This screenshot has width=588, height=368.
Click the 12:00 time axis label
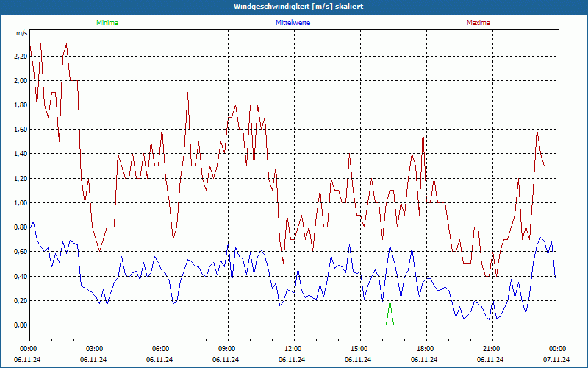click(x=292, y=349)
